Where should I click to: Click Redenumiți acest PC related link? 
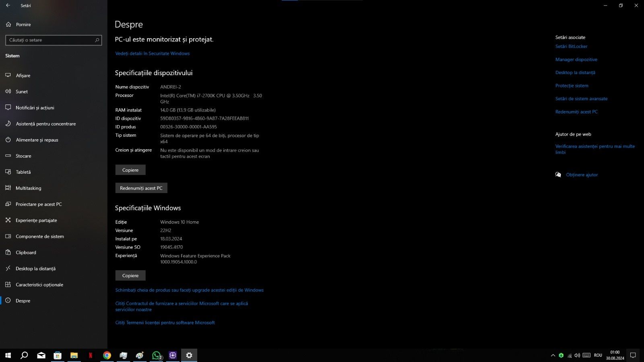pos(576,112)
